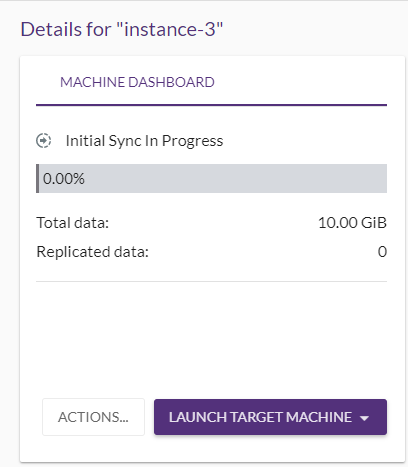Click the "Initial Sync In Progress" status text
This screenshot has height=467, width=408.
(144, 141)
